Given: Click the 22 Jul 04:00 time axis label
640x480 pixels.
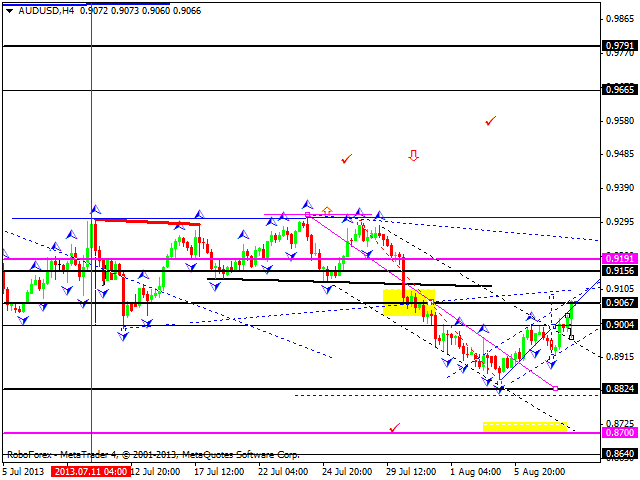Looking at the screenshot, I should point(283,472).
